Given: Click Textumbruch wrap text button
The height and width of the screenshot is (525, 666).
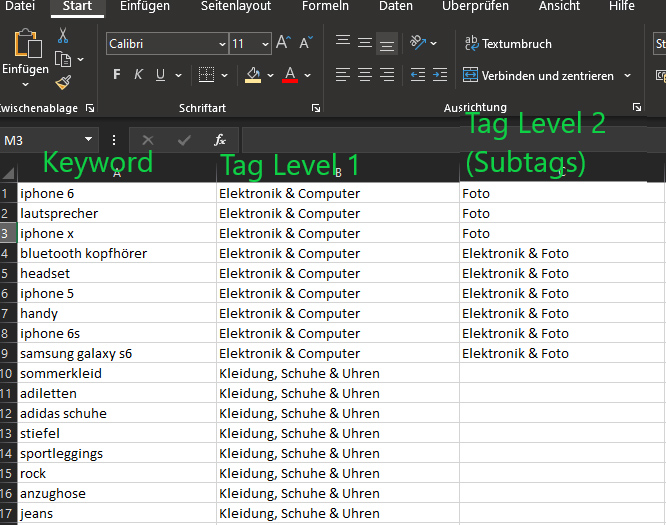Looking at the screenshot, I should tap(508, 43).
